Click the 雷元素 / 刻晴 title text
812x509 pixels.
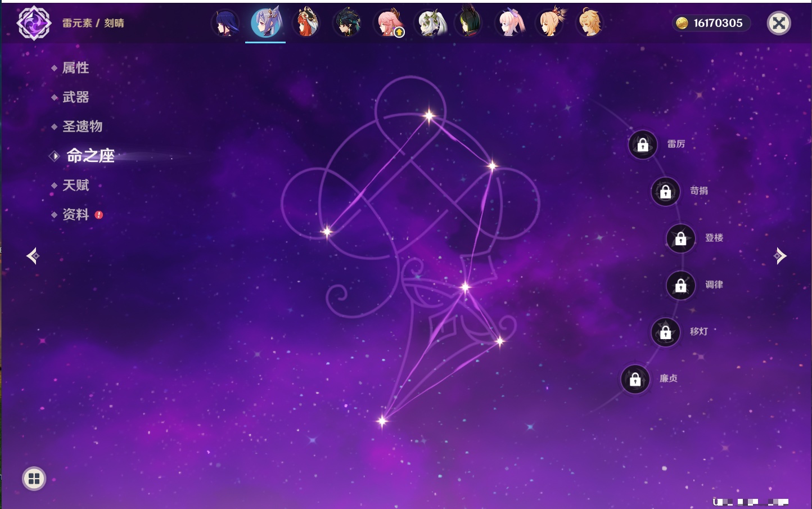(93, 23)
